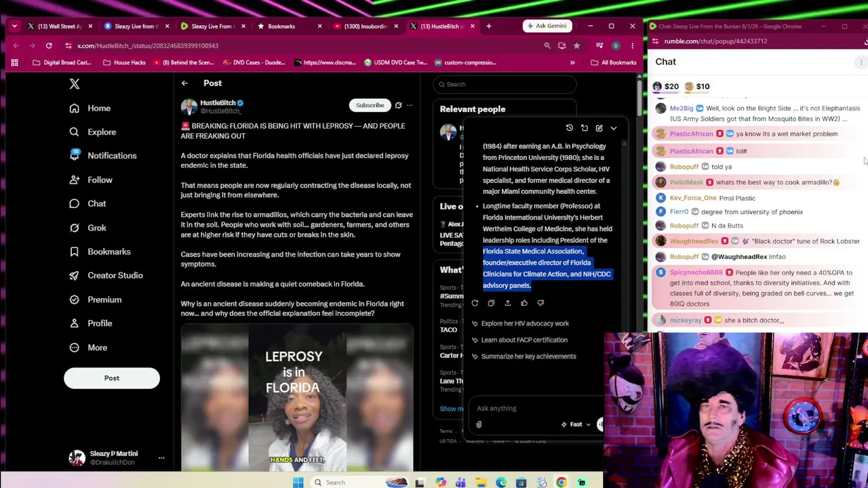Open Premium in the X sidebar
The height and width of the screenshot is (488, 868).
coord(96,300)
